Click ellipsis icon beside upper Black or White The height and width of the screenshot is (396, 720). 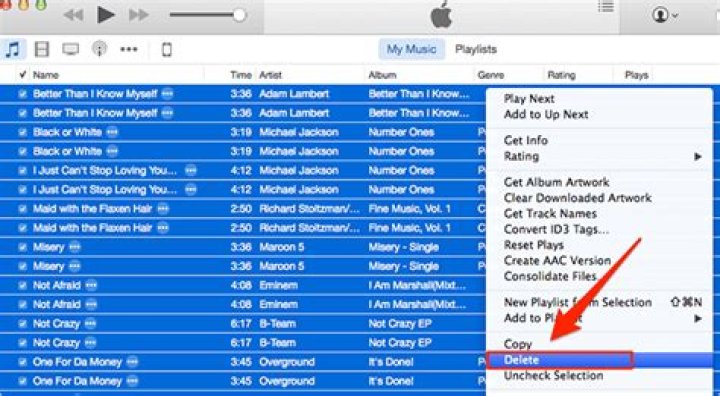(112, 132)
